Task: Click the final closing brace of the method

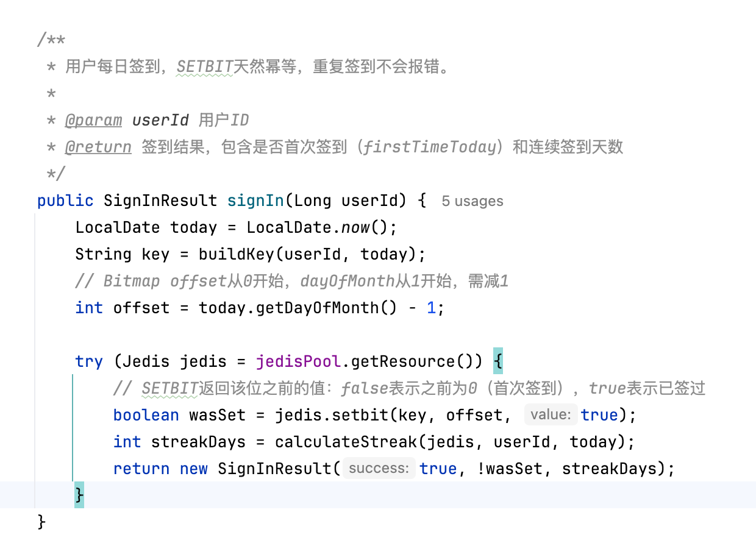Action: pyautogui.click(x=41, y=522)
